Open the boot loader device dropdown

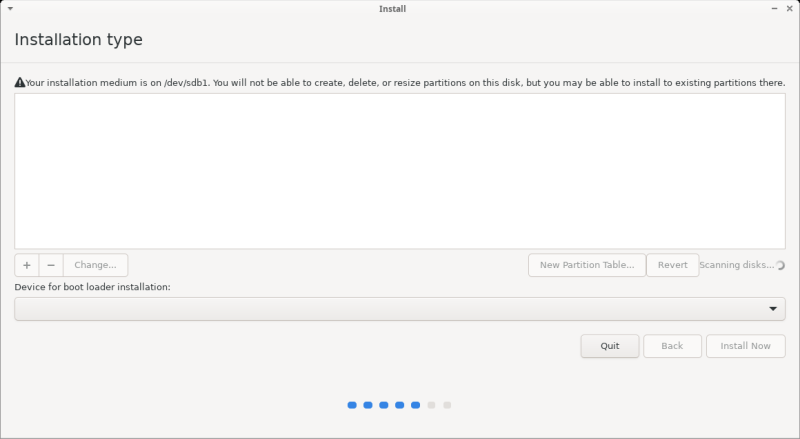tap(400, 309)
